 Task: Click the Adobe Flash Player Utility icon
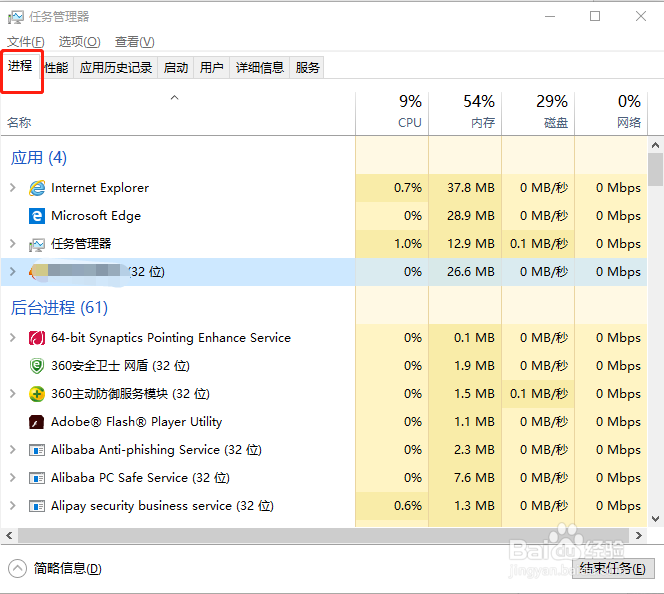click(37, 422)
